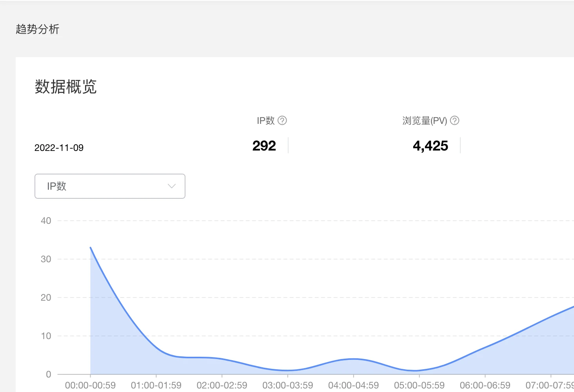Select the 趋势分析 page heading
574x392 pixels.
tap(37, 29)
